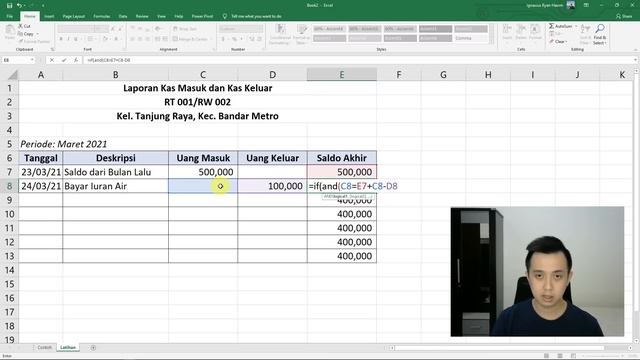Toggle Italic formatting button

pos(68,39)
